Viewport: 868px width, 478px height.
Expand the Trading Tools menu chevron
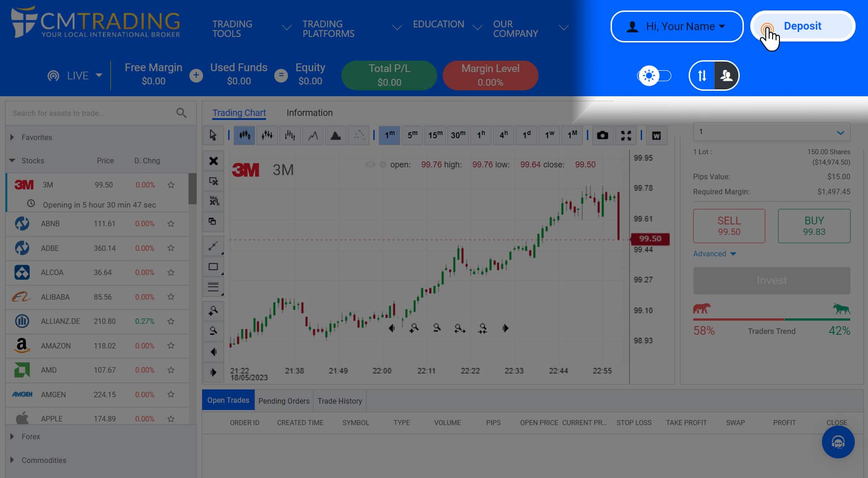[x=287, y=28]
